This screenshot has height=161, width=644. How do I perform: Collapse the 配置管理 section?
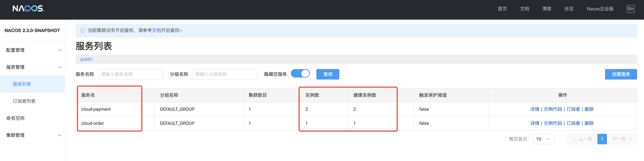(60, 50)
